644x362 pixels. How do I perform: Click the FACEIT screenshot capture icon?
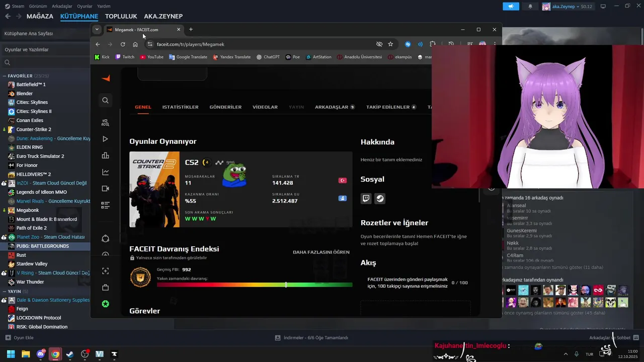coord(105,271)
